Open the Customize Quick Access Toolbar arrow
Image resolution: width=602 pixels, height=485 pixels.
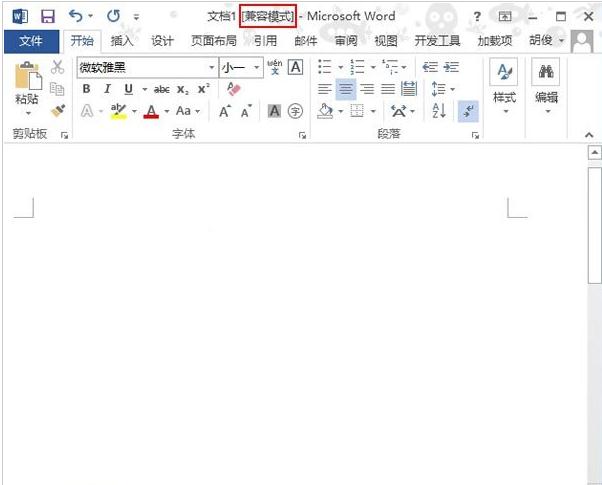136,17
